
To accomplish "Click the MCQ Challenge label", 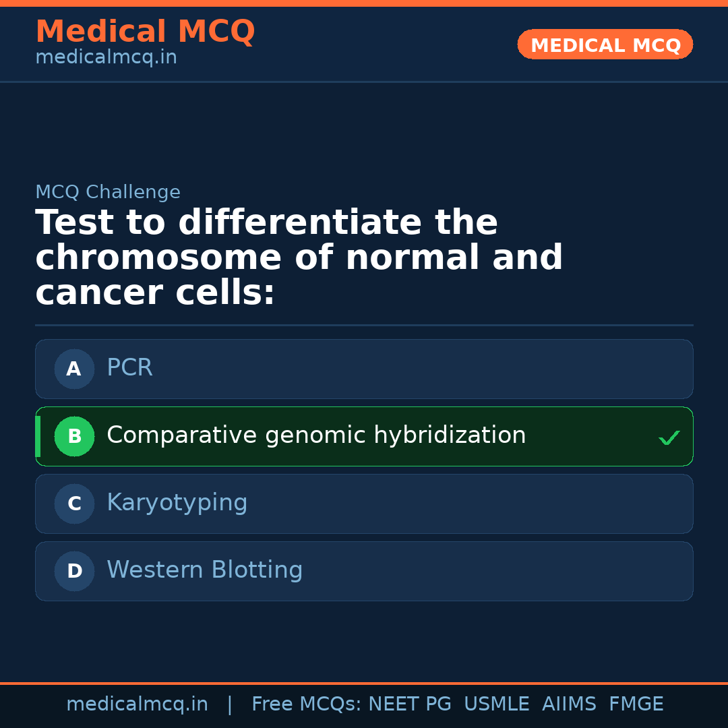I will pyautogui.click(x=108, y=192).
